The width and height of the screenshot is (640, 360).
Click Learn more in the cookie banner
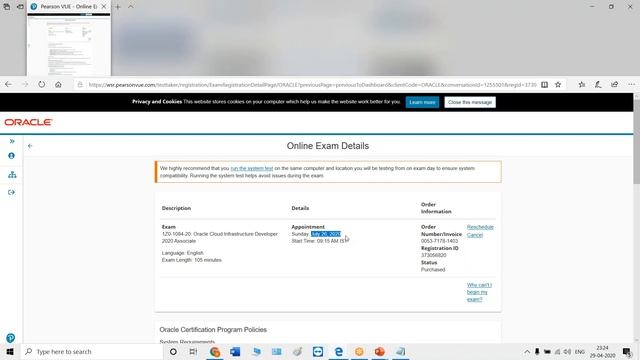click(x=422, y=102)
